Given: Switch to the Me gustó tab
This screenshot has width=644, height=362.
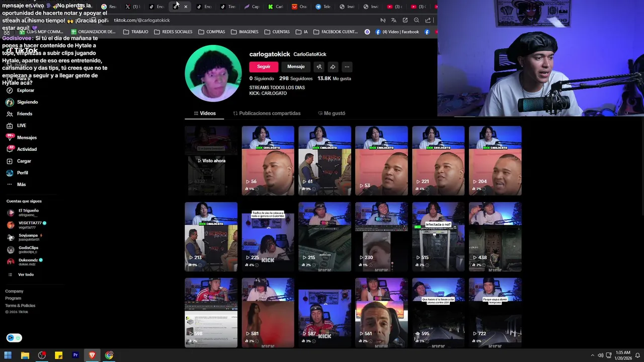Looking at the screenshot, I should 332,114.
